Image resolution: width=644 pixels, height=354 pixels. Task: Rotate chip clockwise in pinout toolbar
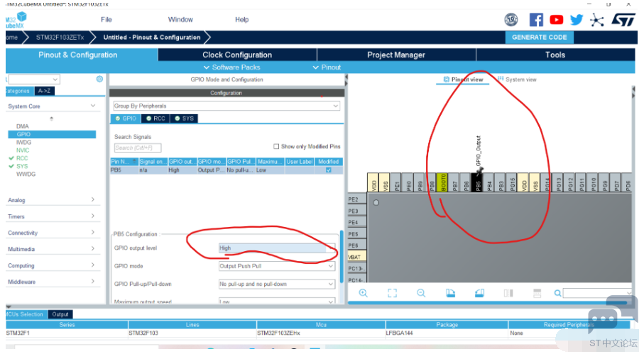(450, 293)
